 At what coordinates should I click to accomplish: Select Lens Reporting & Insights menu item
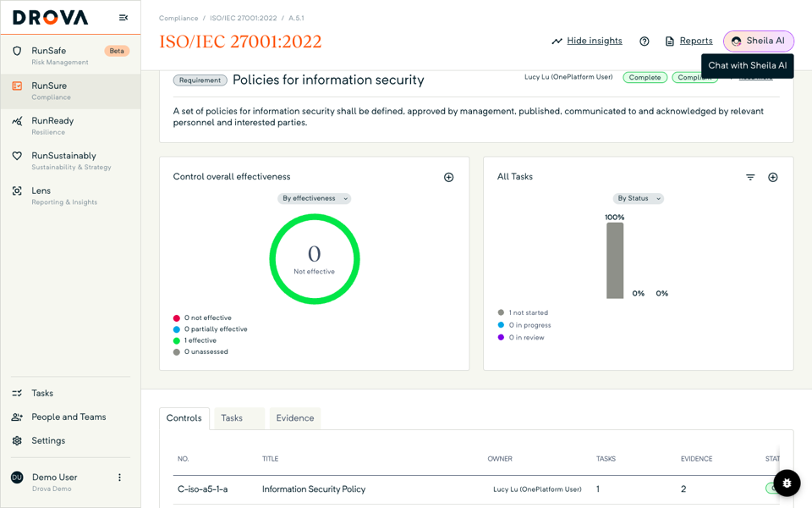[70, 196]
